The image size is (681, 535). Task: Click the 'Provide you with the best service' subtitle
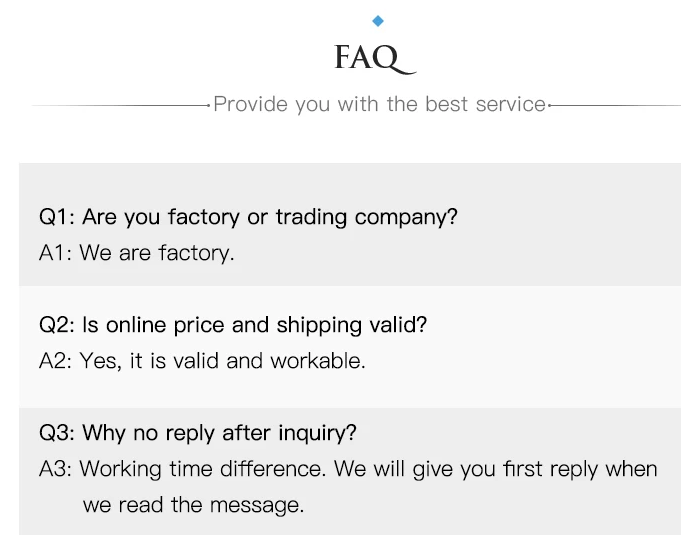(379, 105)
